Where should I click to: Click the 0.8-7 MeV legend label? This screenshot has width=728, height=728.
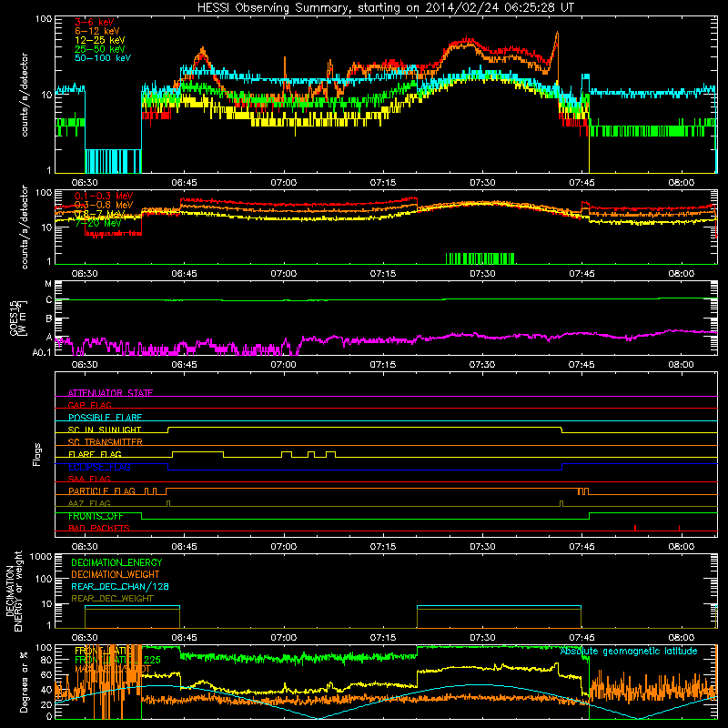click(x=99, y=214)
